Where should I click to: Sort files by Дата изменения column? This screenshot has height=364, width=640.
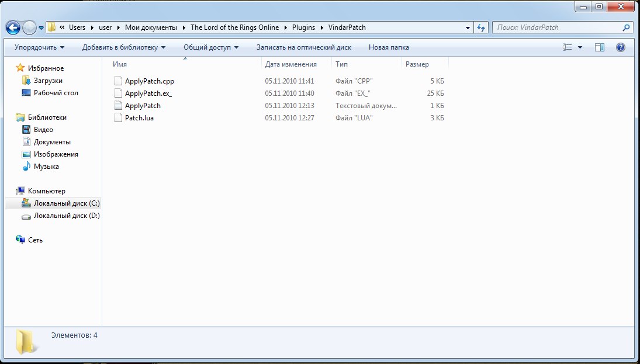point(290,64)
